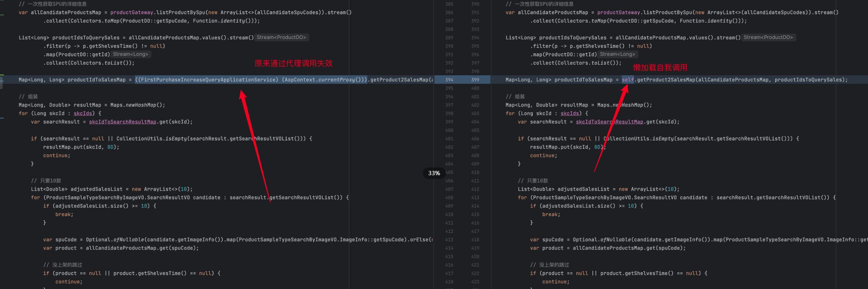The image size is (868, 289).
Task: Click the highlighted 'self' reference in right pane
Action: pos(627,80)
